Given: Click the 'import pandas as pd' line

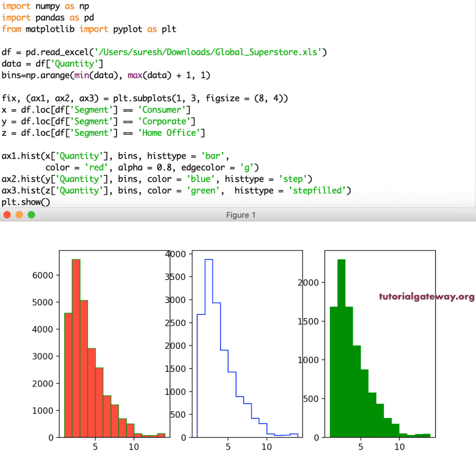Looking at the screenshot, I should coord(48,18).
